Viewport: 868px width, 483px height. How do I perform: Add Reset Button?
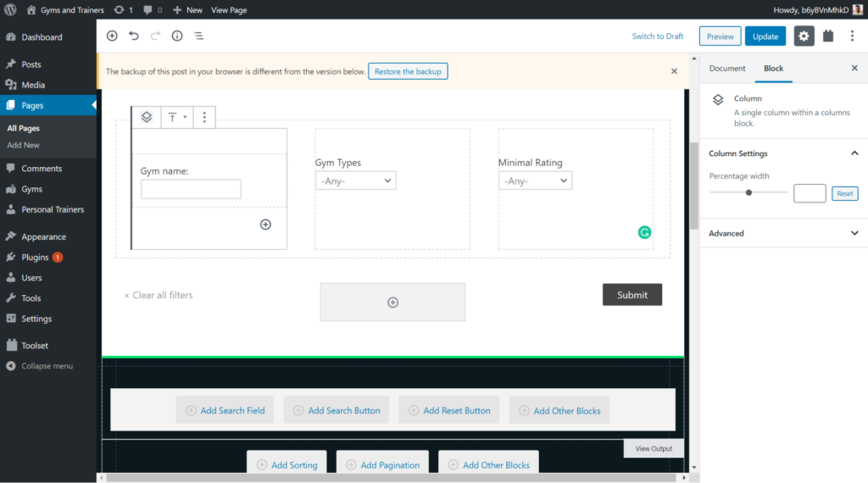point(449,410)
